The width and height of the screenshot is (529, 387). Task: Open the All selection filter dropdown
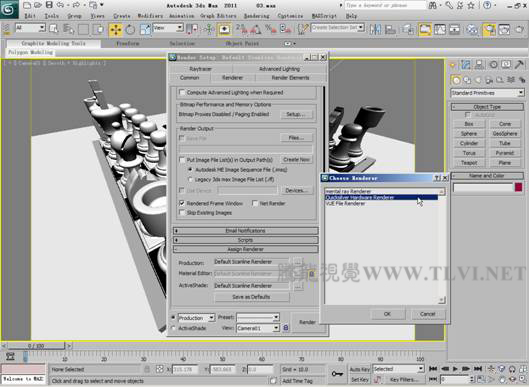pyautogui.click(x=30, y=28)
